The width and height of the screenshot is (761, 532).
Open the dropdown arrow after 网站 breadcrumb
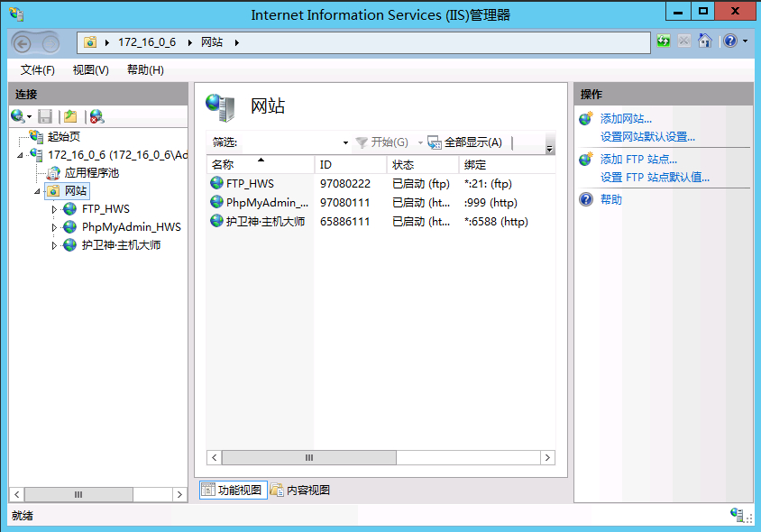(x=237, y=42)
